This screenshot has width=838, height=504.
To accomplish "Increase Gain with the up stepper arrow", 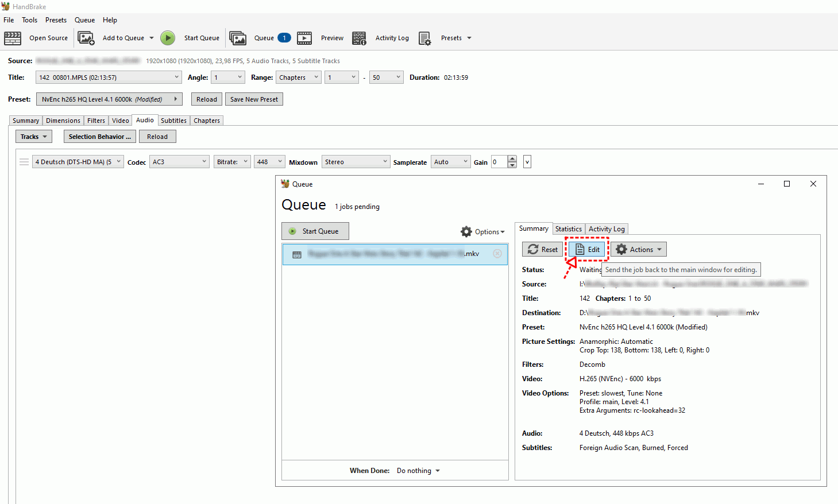I will tap(512, 158).
